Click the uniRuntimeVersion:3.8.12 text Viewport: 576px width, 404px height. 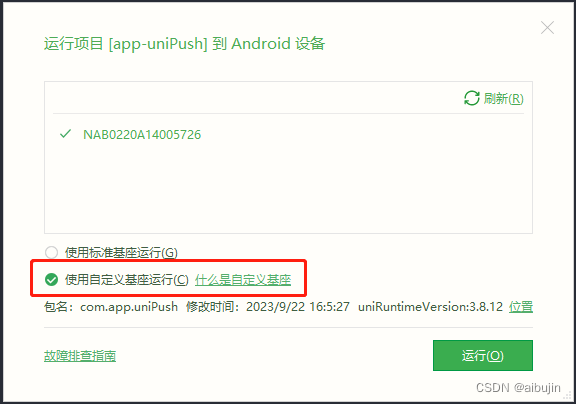tap(430, 307)
